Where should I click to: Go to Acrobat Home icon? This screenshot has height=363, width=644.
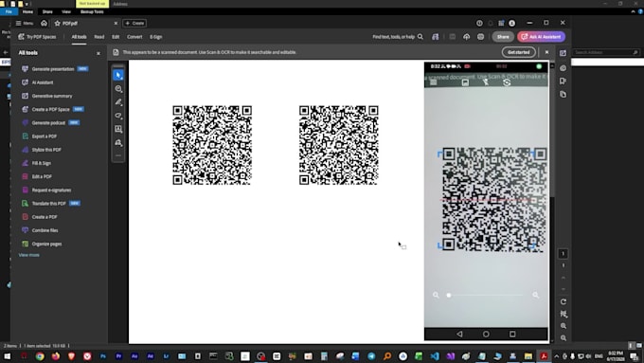pos(44,23)
